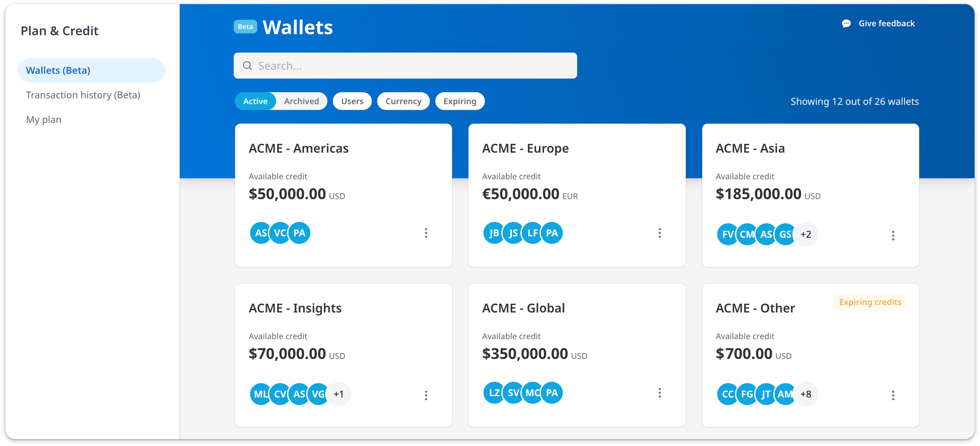This screenshot has width=980, height=446.
Task: Click the Expiring credits label
Action: (x=870, y=302)
